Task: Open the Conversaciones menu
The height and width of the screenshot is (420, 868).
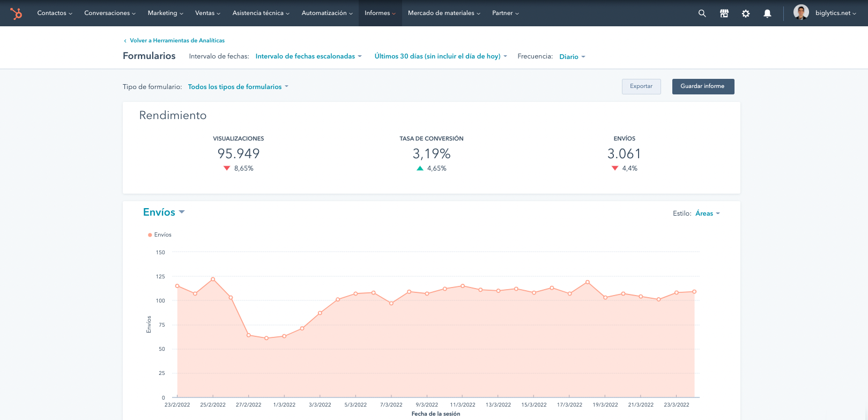Action: (x=110, y=13)
